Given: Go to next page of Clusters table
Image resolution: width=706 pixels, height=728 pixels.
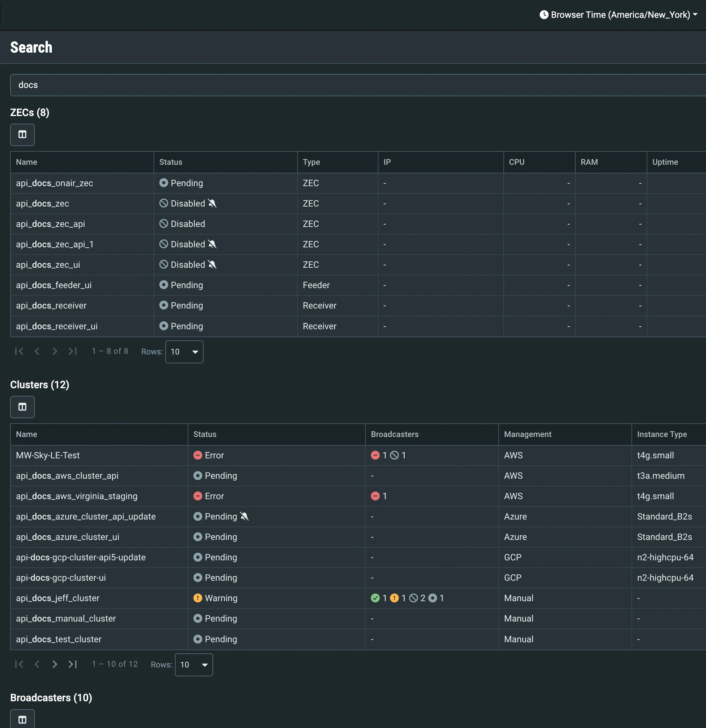Looking at the screenshot, I should 54,664.
